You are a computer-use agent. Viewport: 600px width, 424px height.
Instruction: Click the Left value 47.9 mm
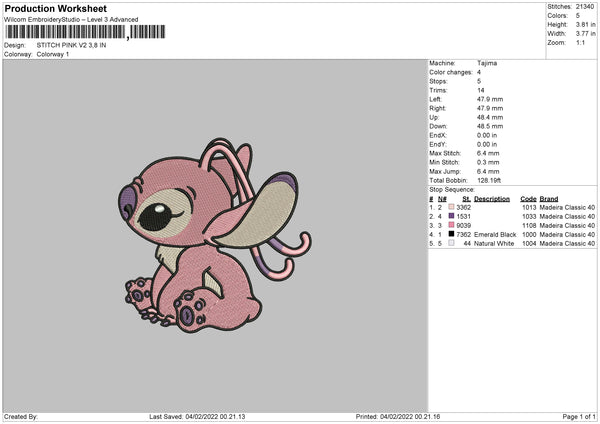(490, 99)
